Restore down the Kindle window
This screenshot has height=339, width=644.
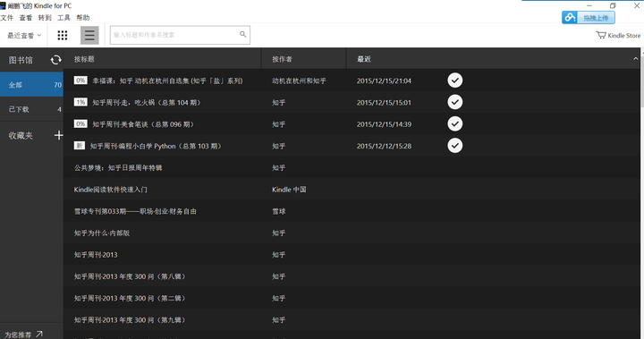(613, 5)
